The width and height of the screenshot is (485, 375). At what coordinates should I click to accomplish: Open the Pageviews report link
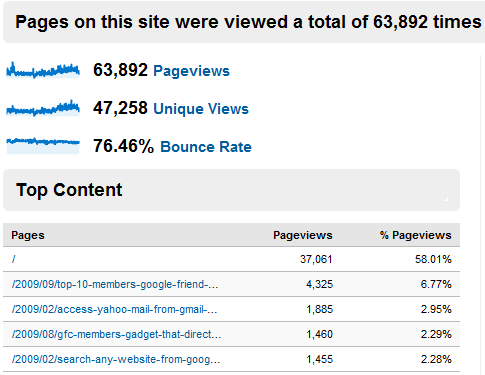(191, 71)
